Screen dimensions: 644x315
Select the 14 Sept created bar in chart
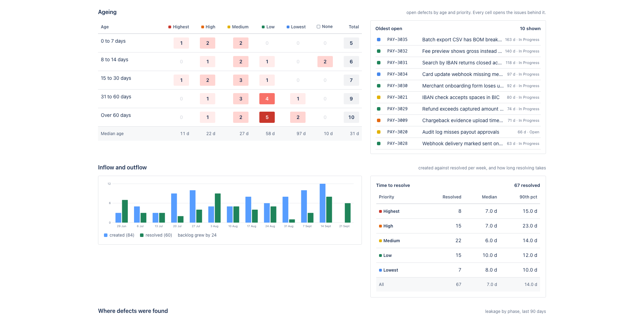(323, 203)
